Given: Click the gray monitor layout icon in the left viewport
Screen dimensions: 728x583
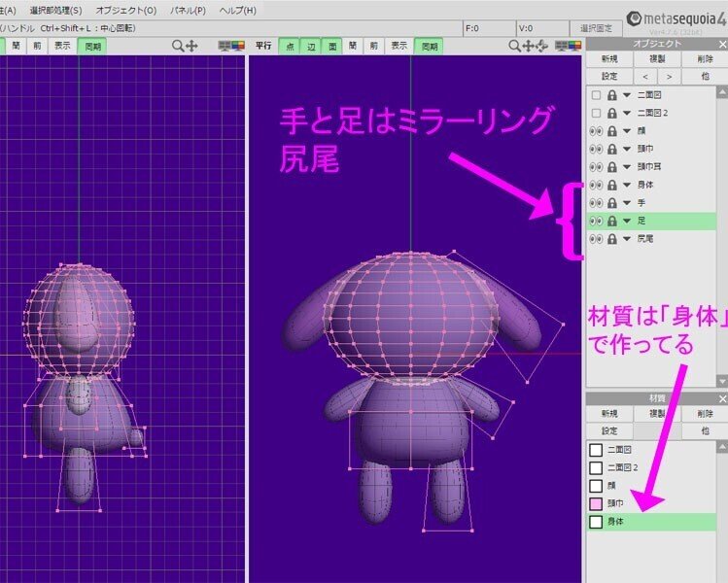Looking at the screenshot, I should (x=225, y=46).
